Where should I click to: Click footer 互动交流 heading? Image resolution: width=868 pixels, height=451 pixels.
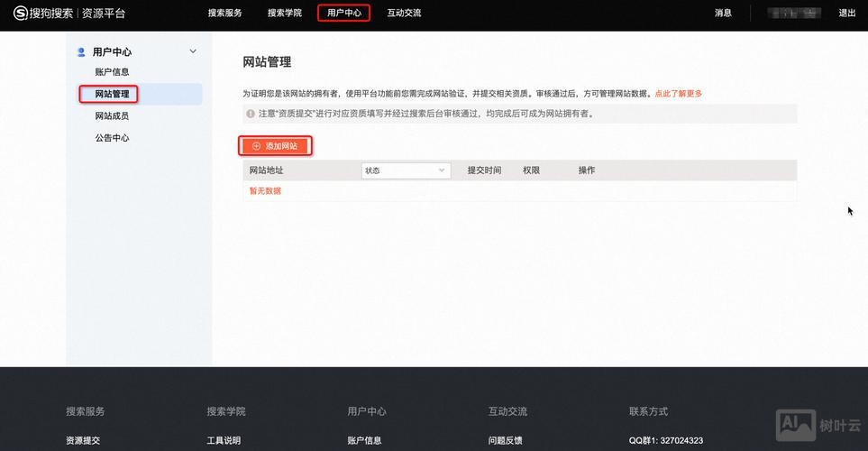click(x=507, y=411)
